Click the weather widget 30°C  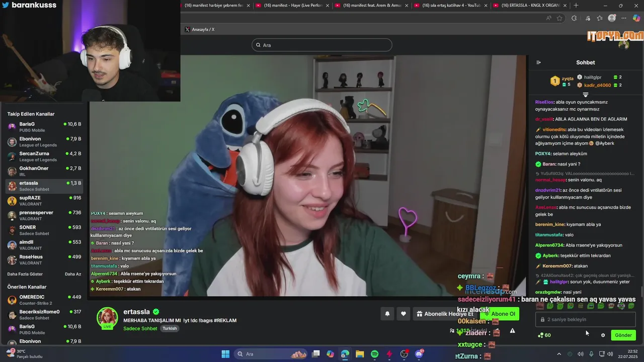pyautogui.click(x=24, y=354)
